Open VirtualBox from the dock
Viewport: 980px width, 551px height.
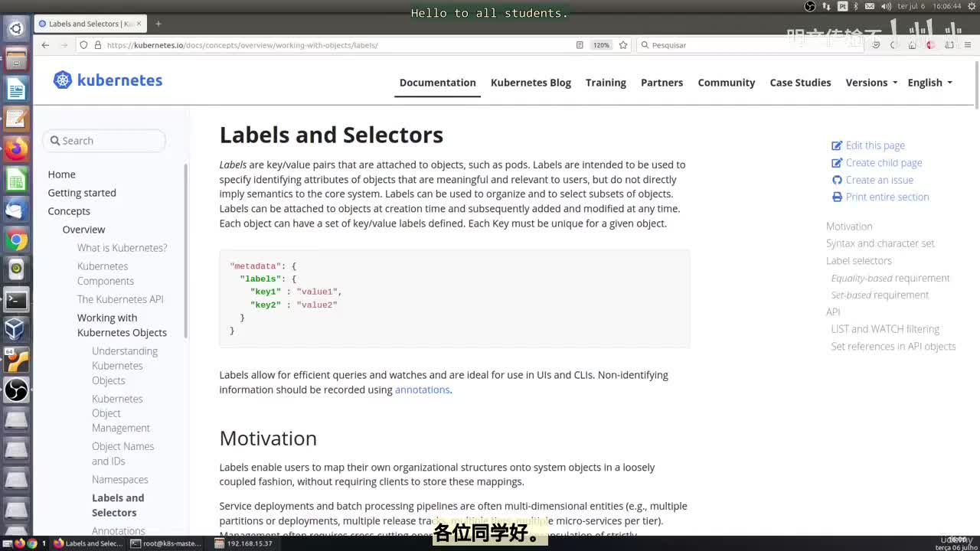point(16,329)
